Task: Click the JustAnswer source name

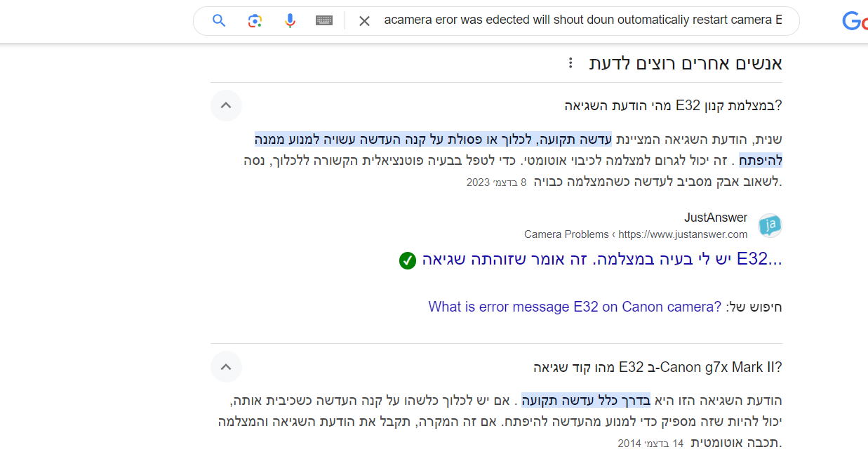Action: (716, 218)
